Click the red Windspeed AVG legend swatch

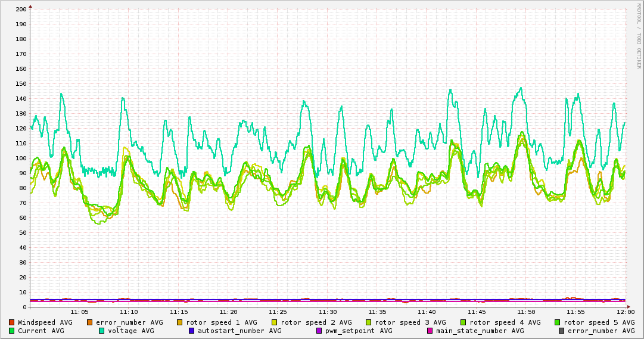(12, 322)
